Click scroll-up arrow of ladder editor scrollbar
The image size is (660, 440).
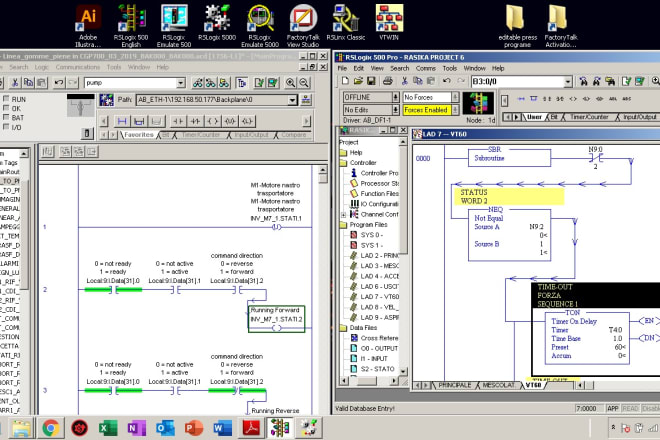pos(323,170)
